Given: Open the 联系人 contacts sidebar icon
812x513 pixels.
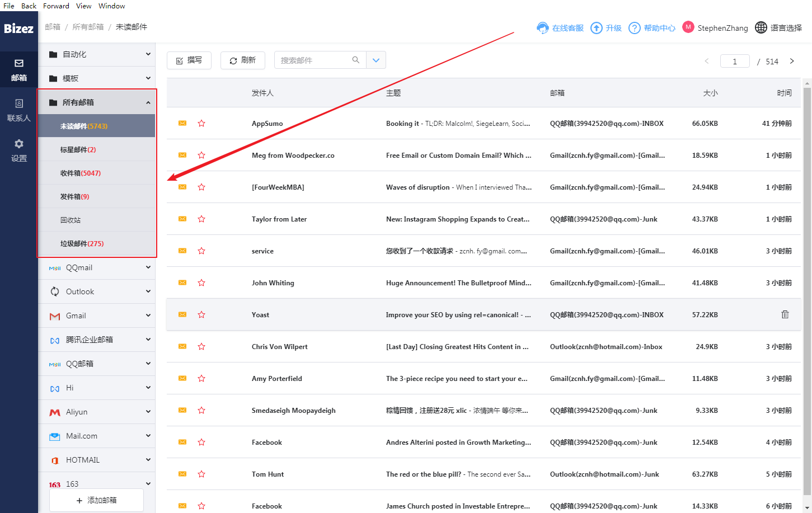Looking at the screenshot, I should 19,103.
